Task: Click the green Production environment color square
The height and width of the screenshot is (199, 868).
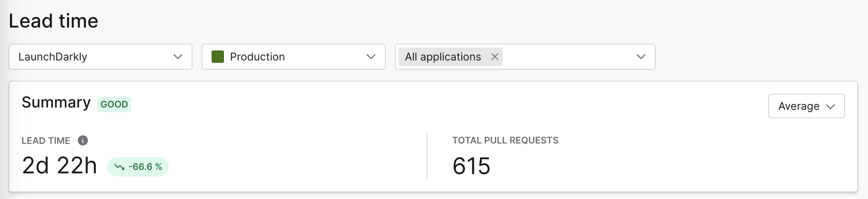Action: (218, 57)
